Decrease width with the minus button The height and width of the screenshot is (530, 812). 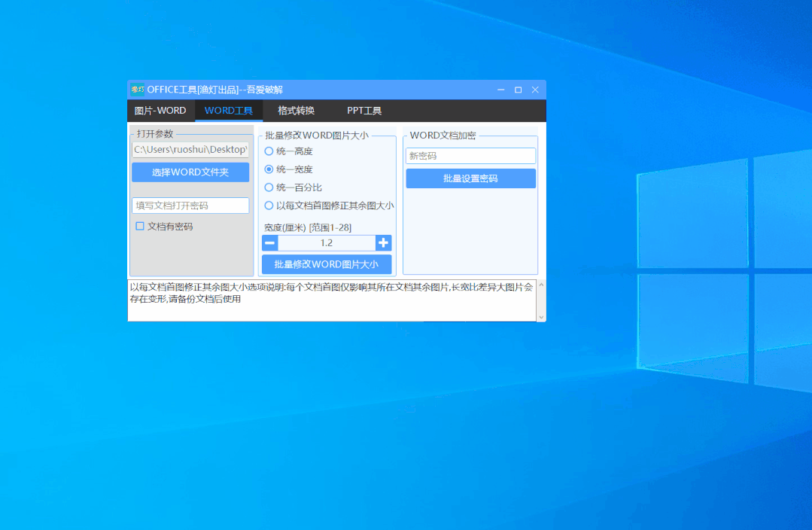[x=270, y=243]
